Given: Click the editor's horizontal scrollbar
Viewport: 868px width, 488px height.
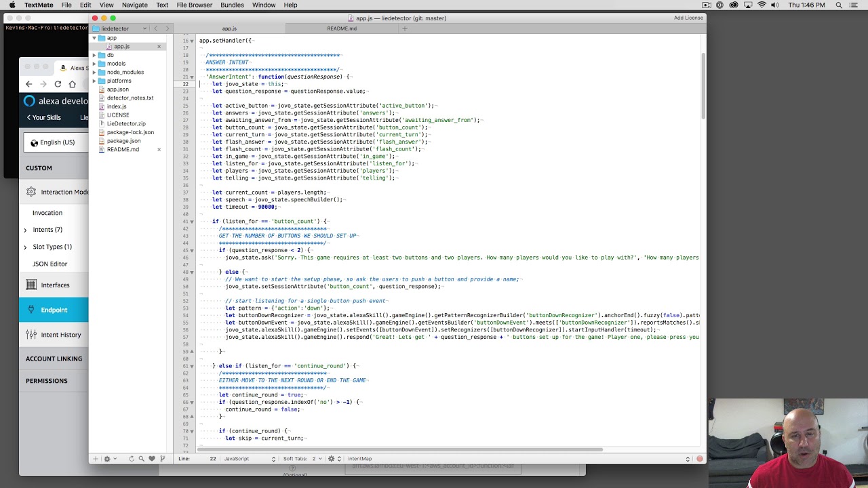Looking at the screenshot, I should coord(400,449).
